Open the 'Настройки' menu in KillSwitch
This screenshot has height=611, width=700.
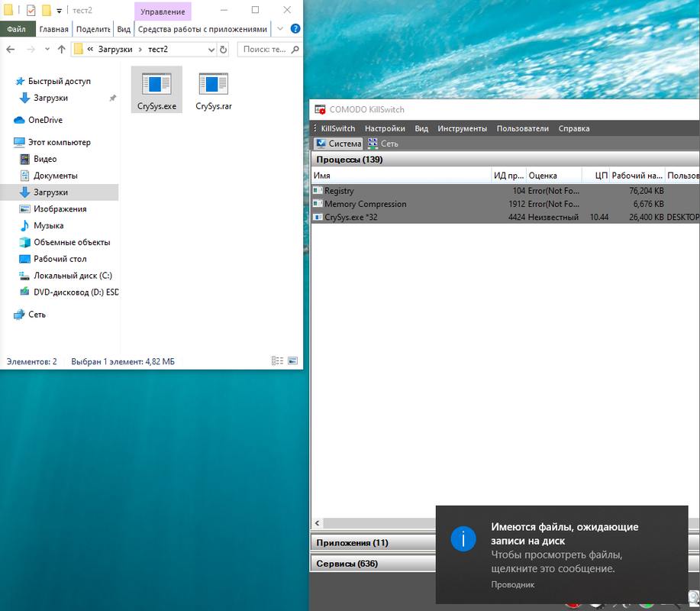(x=385, y=128)
